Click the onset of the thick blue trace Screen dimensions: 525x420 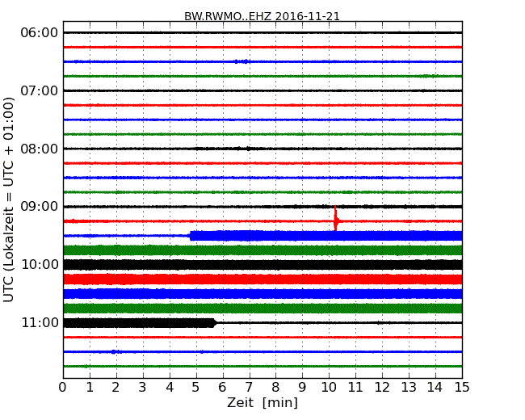tap(191, 236)
